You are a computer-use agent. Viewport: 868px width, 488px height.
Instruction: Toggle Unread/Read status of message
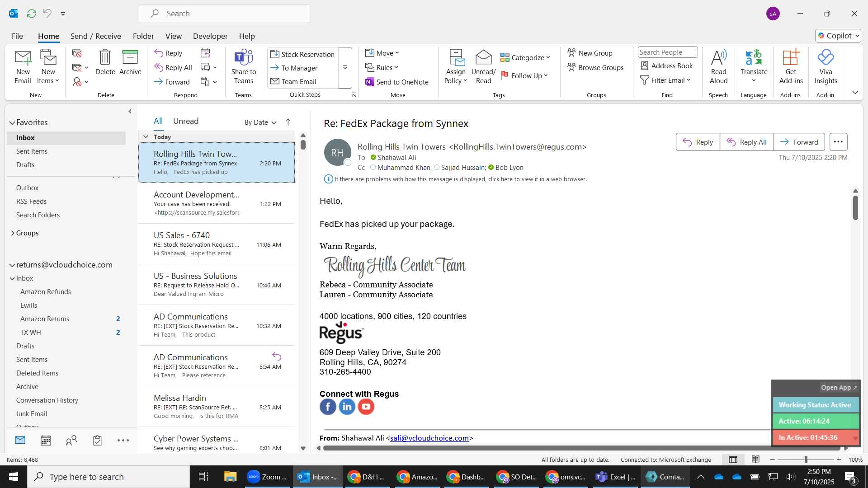pyautogui.click(x=483, y=67)
